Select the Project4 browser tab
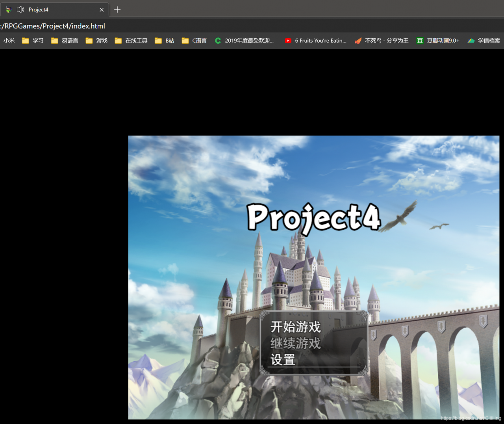This screenshot has width=504, height=424. [x=55, y=9]
